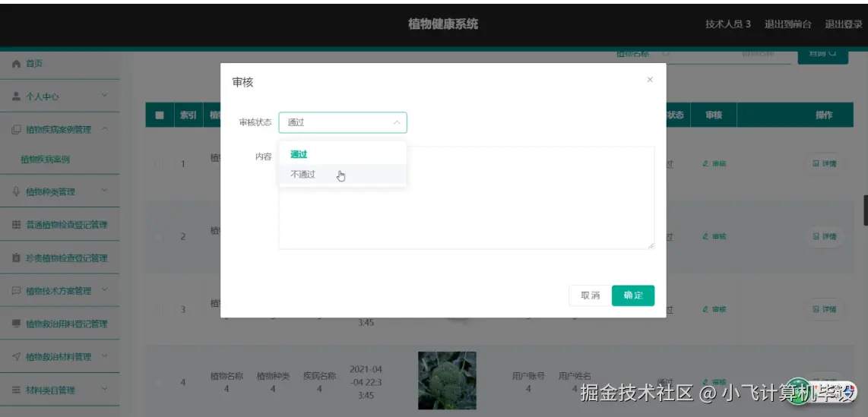Tick the checkbox for row 3

(160, 309)
